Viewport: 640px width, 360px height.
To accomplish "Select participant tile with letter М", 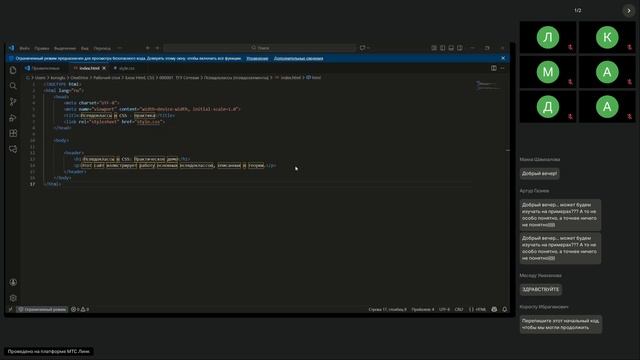I will tap(548, 72).
